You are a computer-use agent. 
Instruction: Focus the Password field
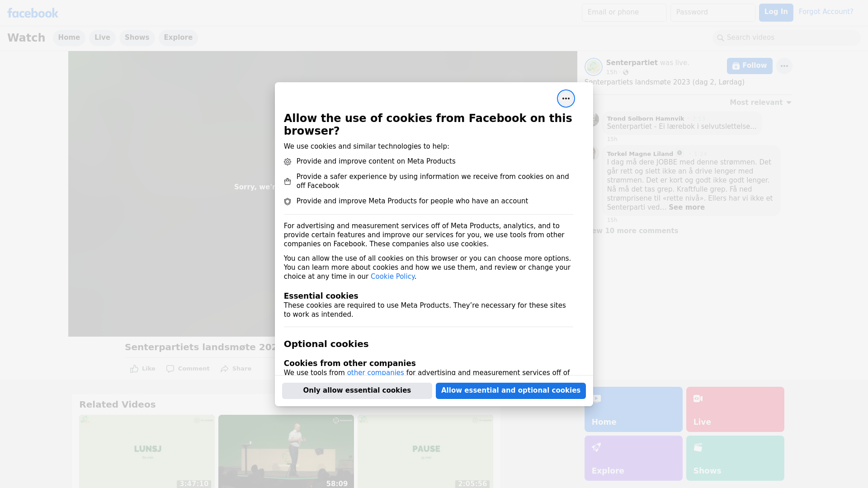712,13
